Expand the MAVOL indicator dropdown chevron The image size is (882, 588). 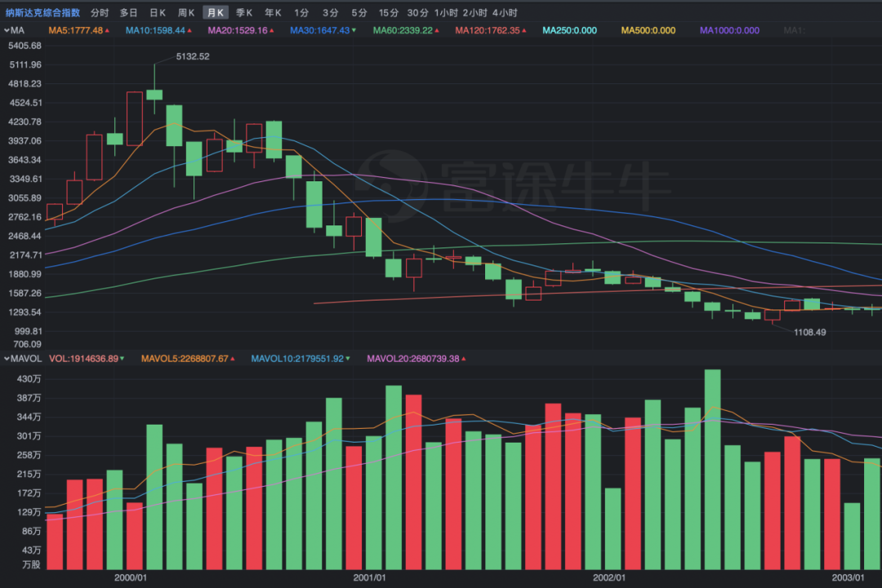[7, 358]
